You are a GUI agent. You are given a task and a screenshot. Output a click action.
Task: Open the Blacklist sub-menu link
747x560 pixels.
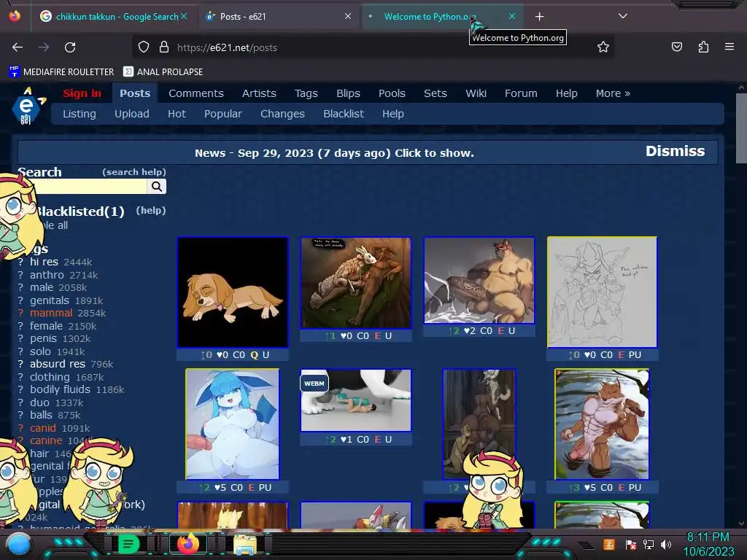344,114
